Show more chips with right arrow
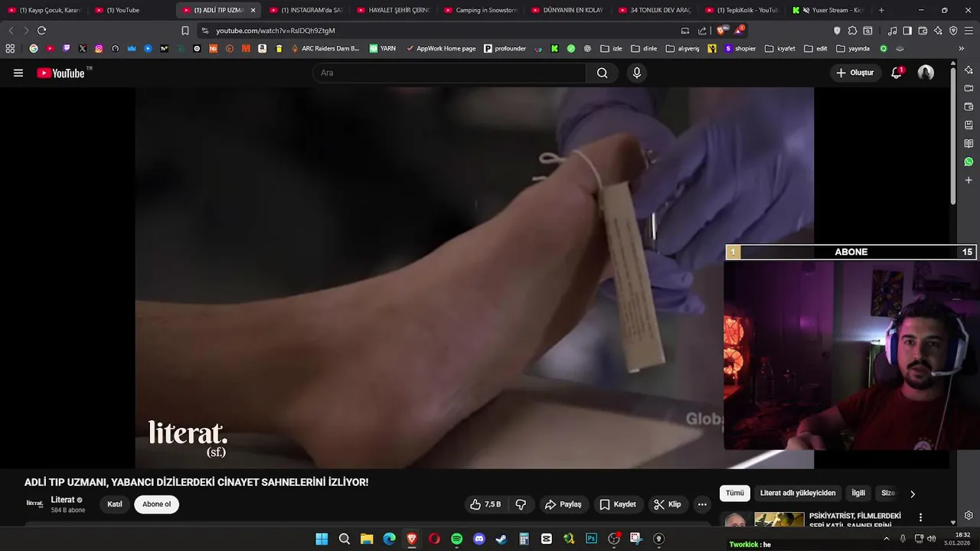The height and width of the screenshot is (551, 980). pos(912,494)
